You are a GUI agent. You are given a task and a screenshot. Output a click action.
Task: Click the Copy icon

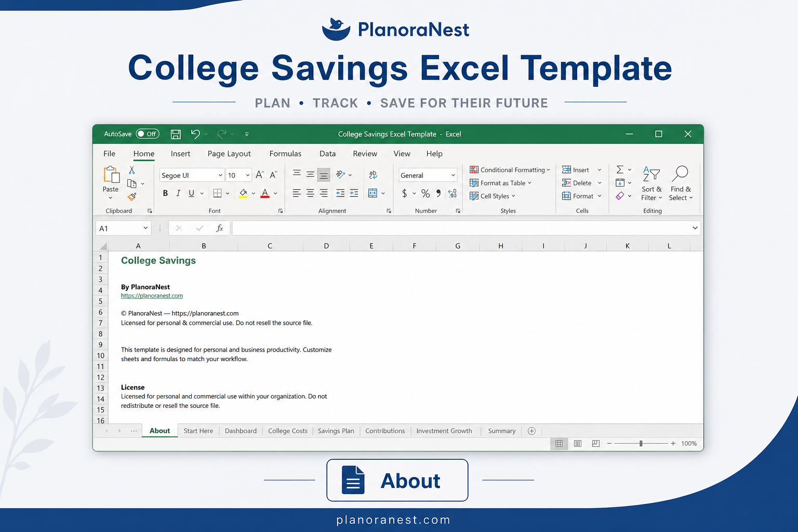(x=132, y=183)
